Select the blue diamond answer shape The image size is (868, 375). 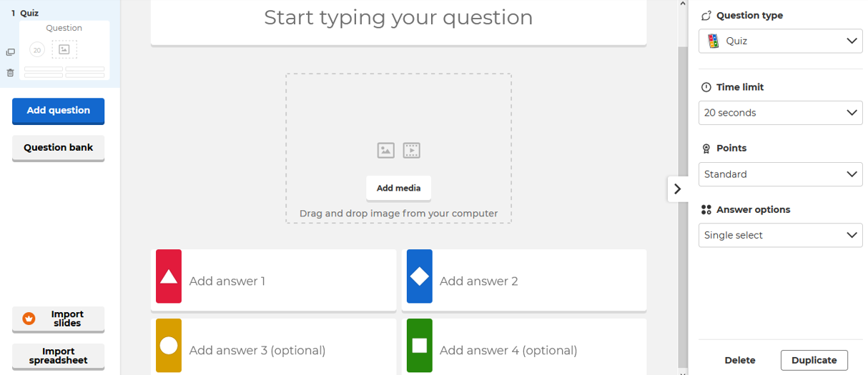point(420,276)
